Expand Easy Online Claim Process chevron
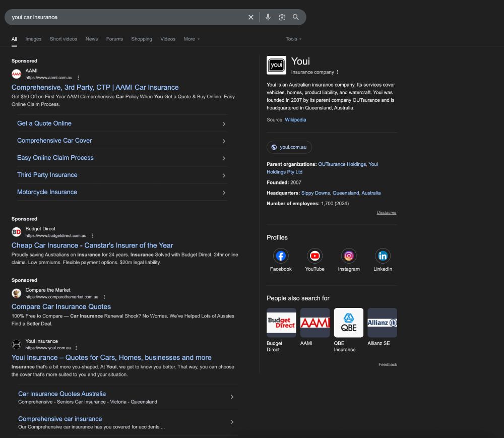 (224, 158)
